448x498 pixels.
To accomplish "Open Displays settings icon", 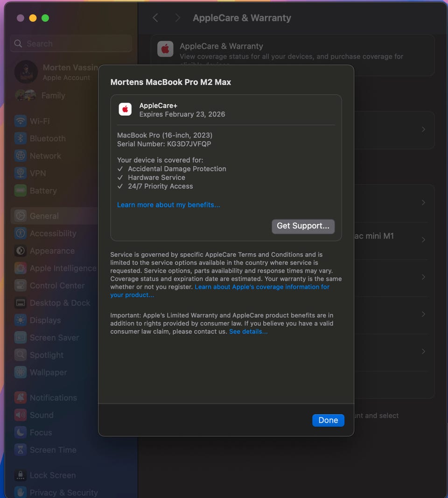I will (21, 320).
